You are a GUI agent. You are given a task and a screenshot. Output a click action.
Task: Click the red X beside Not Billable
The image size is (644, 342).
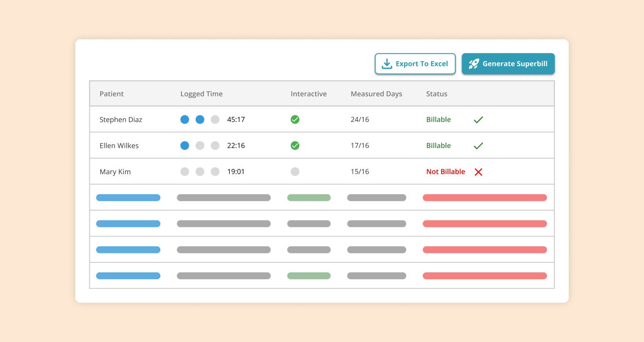(x=478, y=172)
